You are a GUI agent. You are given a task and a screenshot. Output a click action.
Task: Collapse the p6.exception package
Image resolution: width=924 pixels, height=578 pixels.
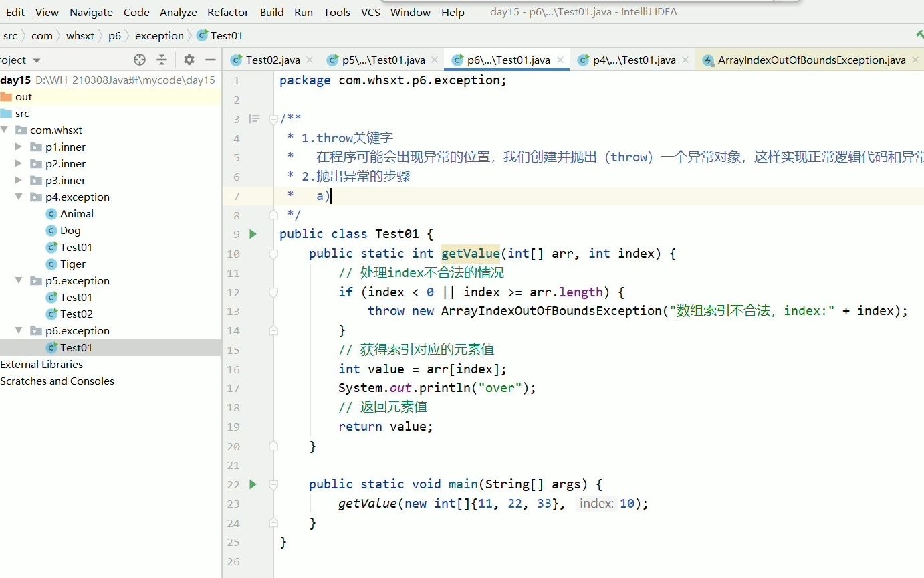click(19, 331)
